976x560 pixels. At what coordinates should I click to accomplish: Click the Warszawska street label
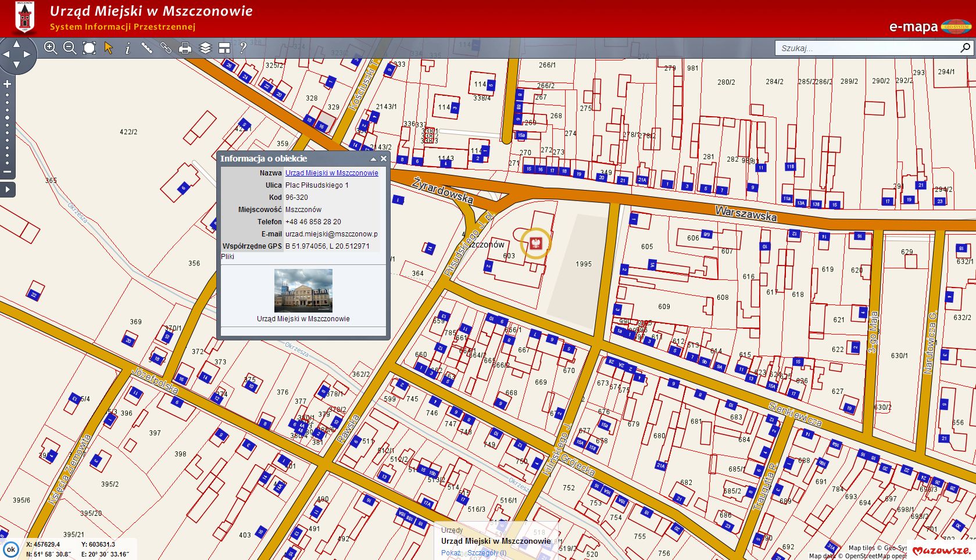[746, 213]
